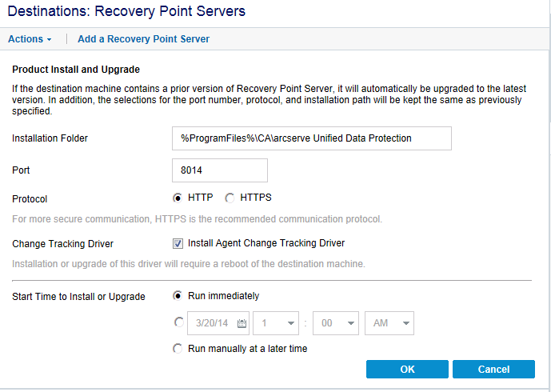The image size is (551, 392).
Task: Open the calendar date picker icon
Action: (242, 323)
